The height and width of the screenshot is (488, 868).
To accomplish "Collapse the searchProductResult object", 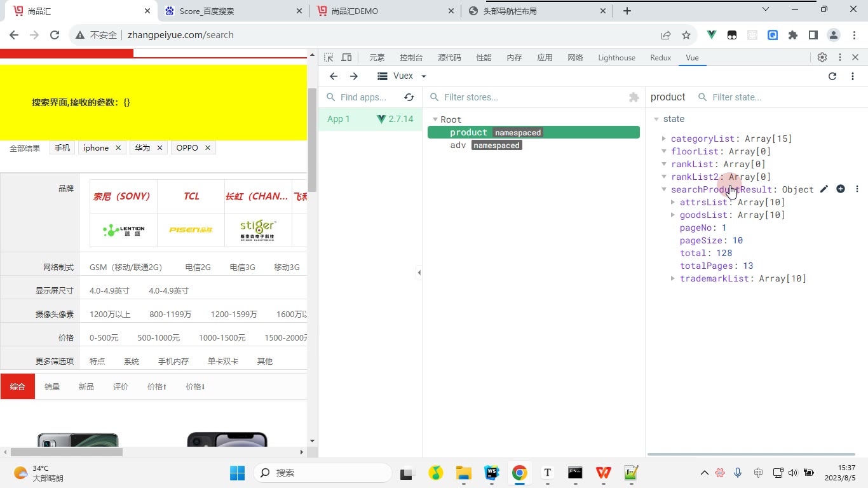I will [x=664, y=189].
